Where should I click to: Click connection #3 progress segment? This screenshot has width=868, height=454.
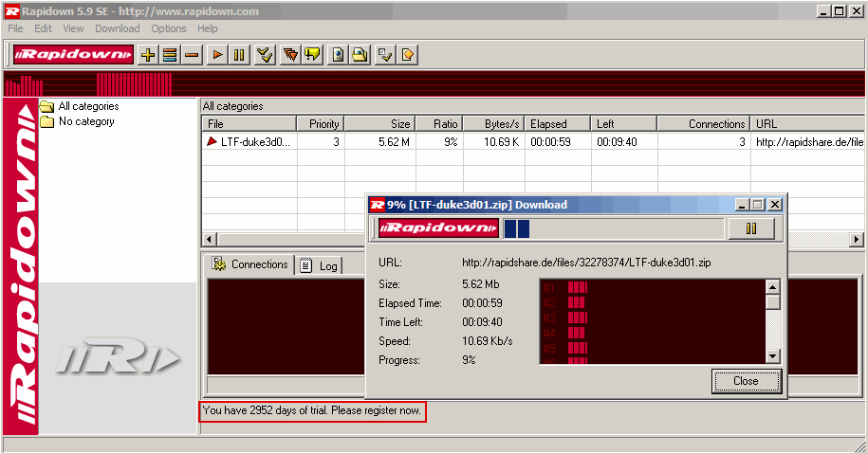point(578,318)
